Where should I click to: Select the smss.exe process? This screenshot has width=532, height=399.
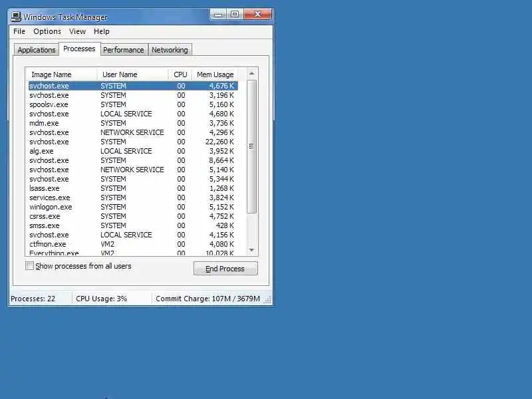[x=132, y=225]
